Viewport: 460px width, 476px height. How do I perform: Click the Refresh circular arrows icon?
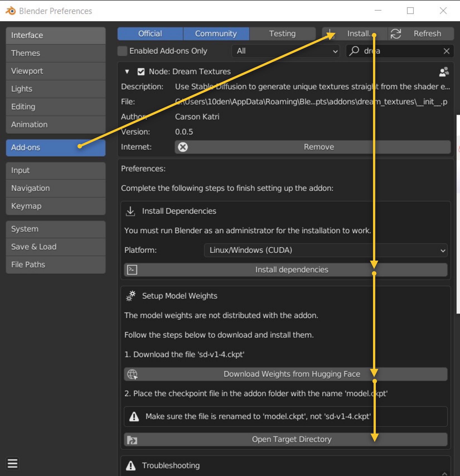[x=396, y=34]
